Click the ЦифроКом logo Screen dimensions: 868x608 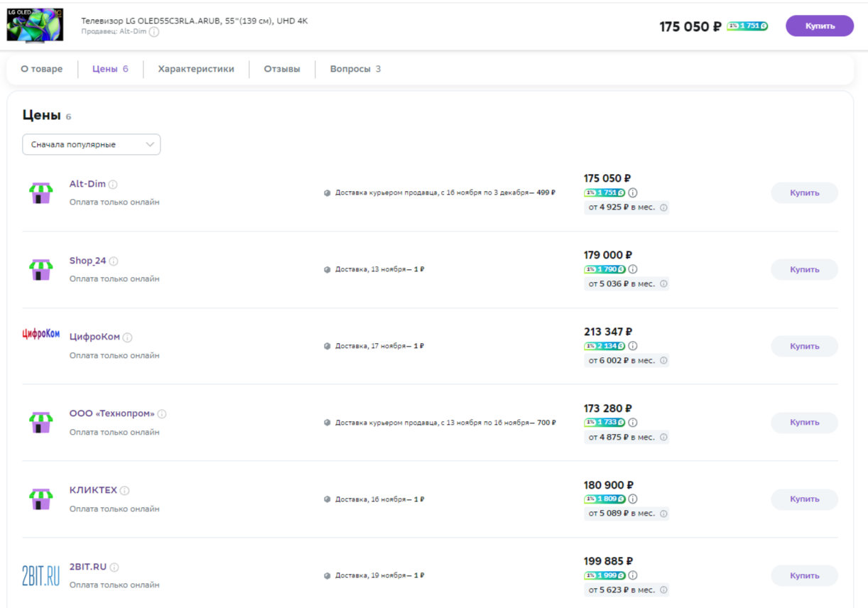(x=41, y=334)
